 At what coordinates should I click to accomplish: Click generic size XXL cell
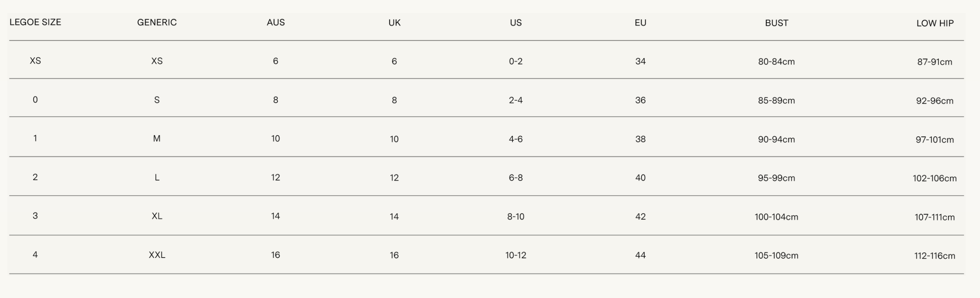coord(157,255)
